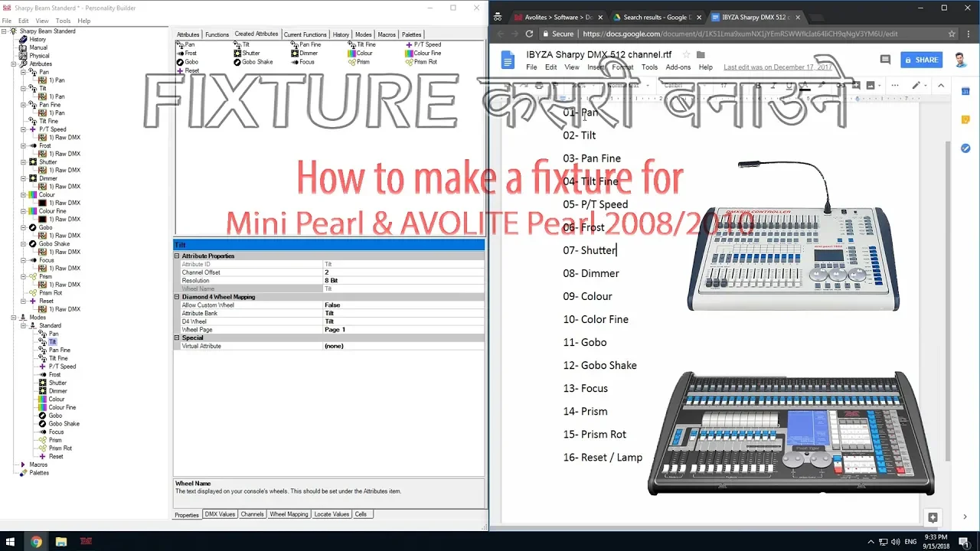Collapse the Special properties section
This screenshot has width=980, height=551.
click(177, 337)
